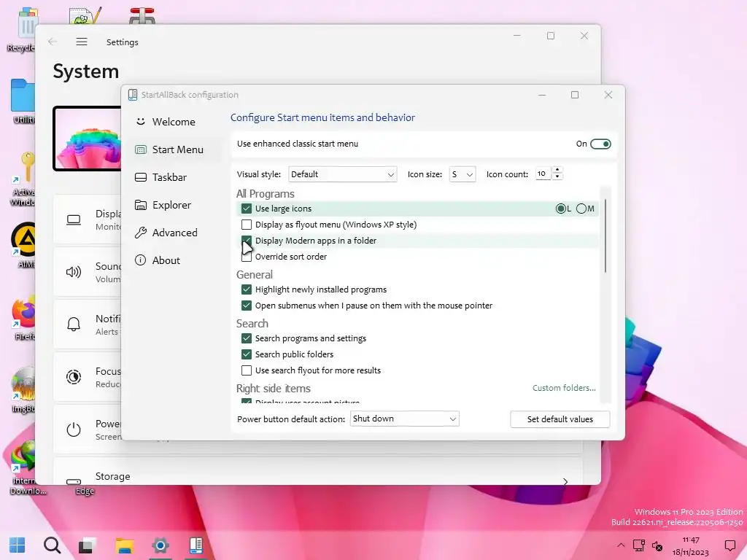Open Task View on the taskbar
The image size is (747, 560).
pos(88,545)
